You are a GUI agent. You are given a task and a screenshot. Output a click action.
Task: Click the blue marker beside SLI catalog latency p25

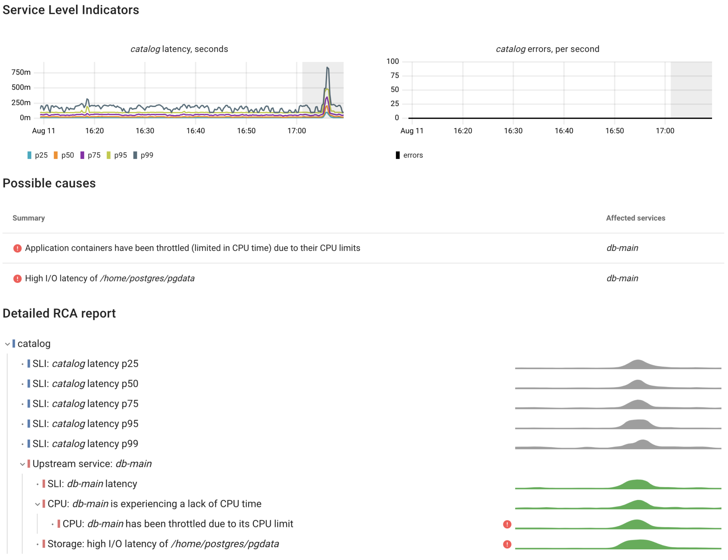pyautogui.click(x=28, y=364)
